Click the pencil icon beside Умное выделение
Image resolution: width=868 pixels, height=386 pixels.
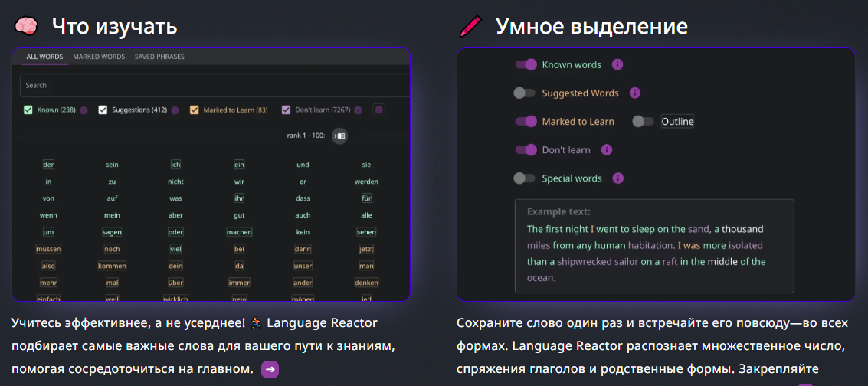(470, 26)
